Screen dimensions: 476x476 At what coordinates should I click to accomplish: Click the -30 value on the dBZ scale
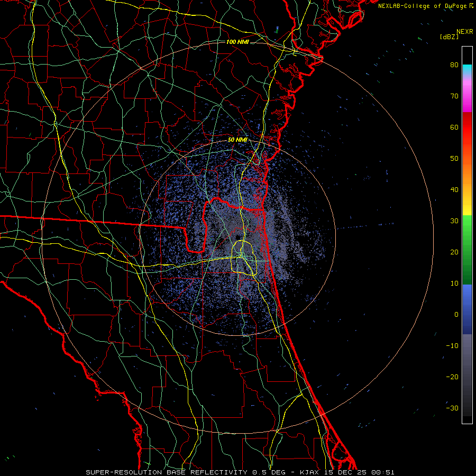tap(452, 408)
